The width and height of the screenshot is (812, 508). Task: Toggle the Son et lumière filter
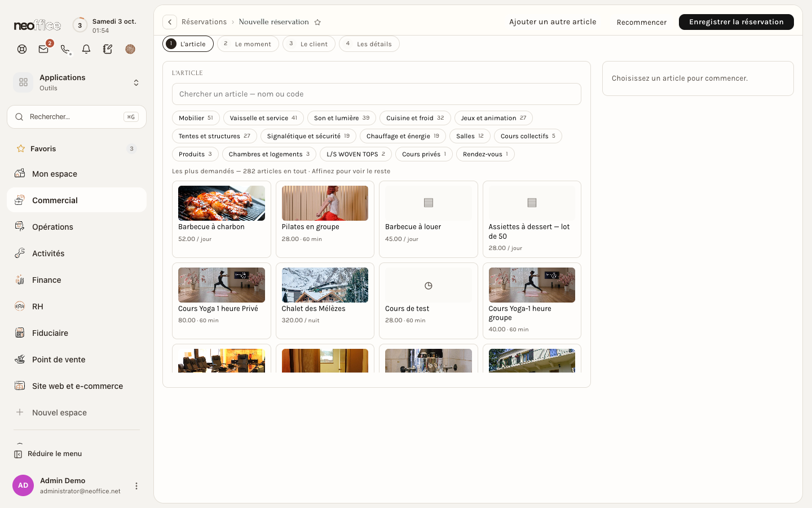(x=342, y=118)
